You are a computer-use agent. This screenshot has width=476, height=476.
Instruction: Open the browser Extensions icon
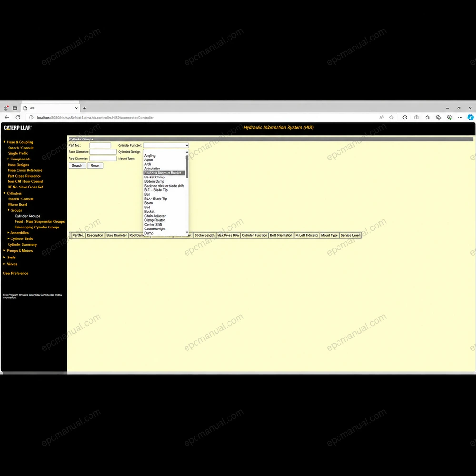point(405,118)
